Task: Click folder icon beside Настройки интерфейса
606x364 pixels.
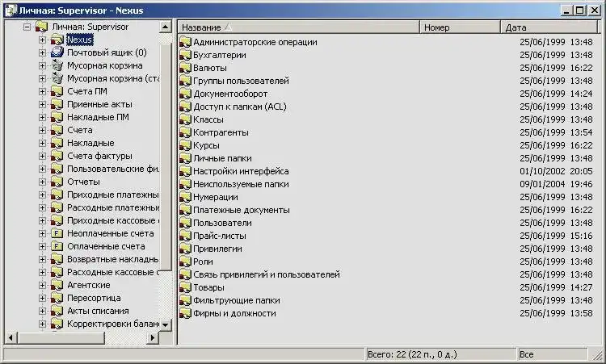Action: (x=186, y=171)
